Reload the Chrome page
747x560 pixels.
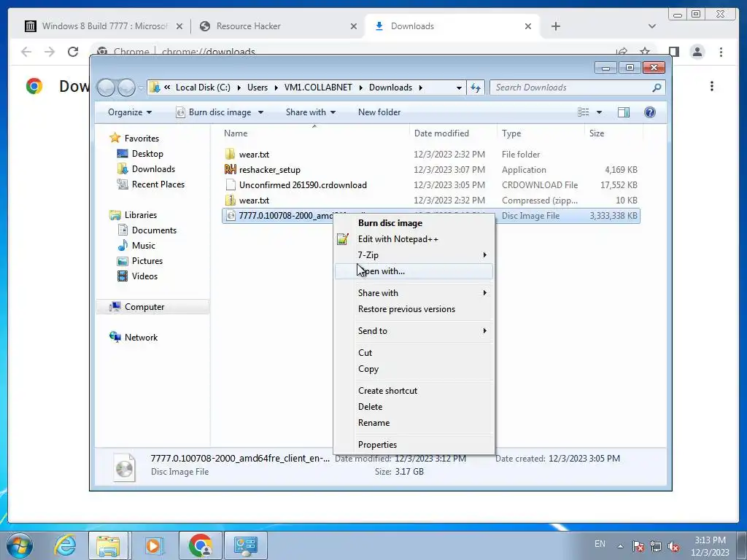[72, 52]
